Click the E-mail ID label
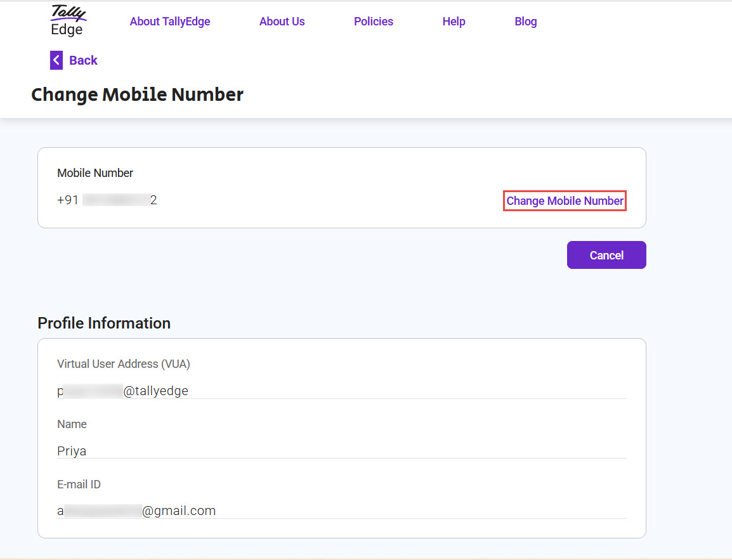 pyautogui.click(x=79, y=485)
